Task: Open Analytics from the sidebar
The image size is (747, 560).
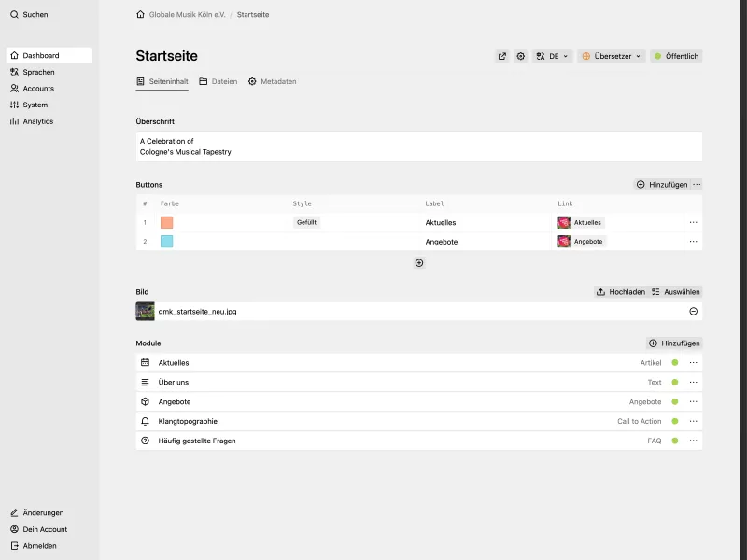Action: pos(35,121)
